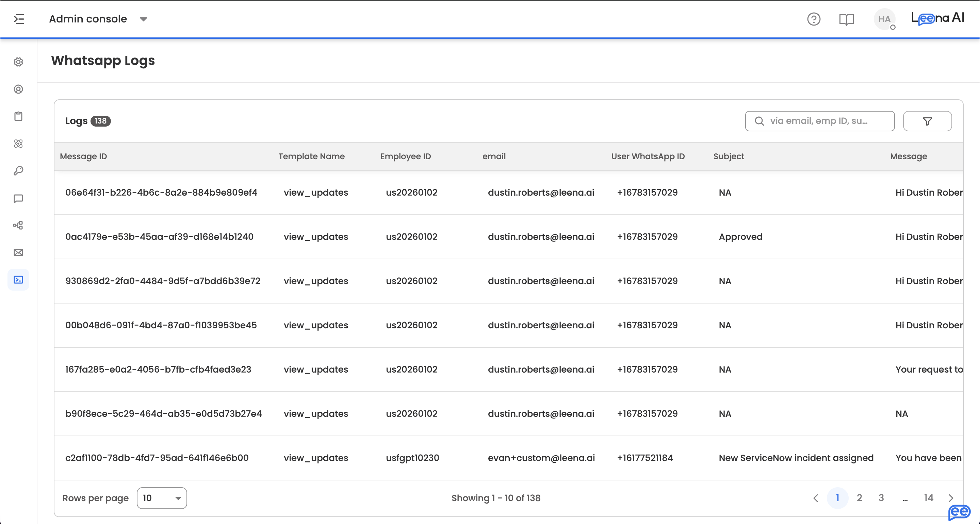
Task: Click the HA user avatar
Action: tap(884, 19)
